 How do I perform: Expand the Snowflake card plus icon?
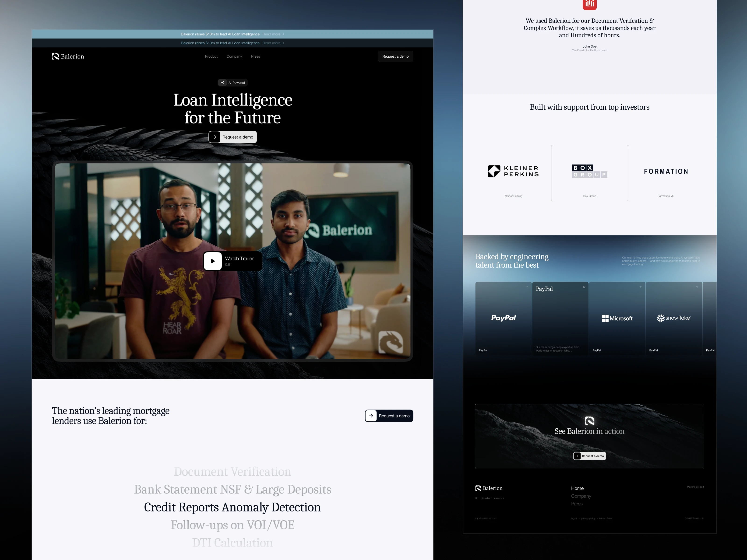(697, 287)
